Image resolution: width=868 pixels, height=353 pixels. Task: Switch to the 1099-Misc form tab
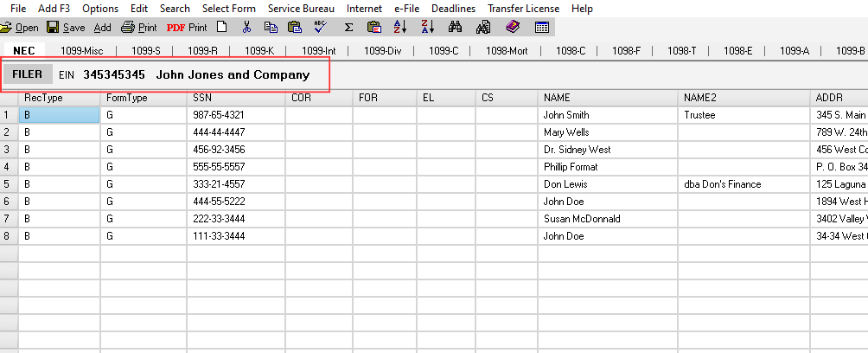click(x=80, y=51)
